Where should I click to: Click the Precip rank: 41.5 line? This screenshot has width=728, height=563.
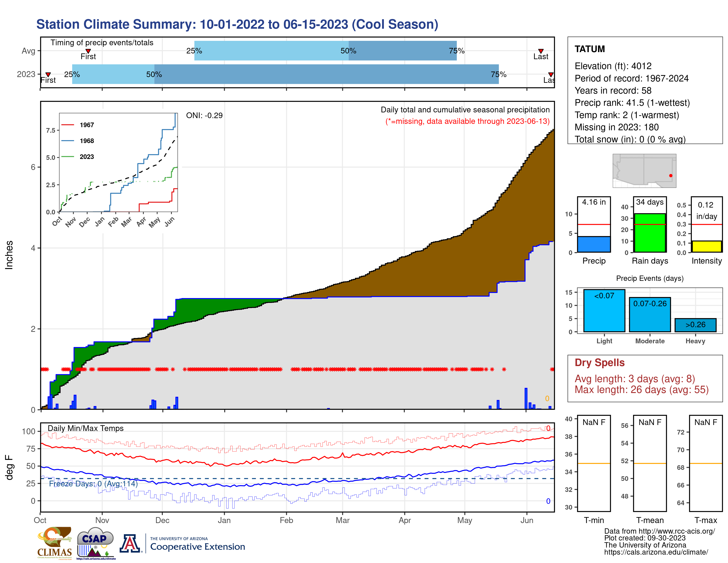pos(632,103)
